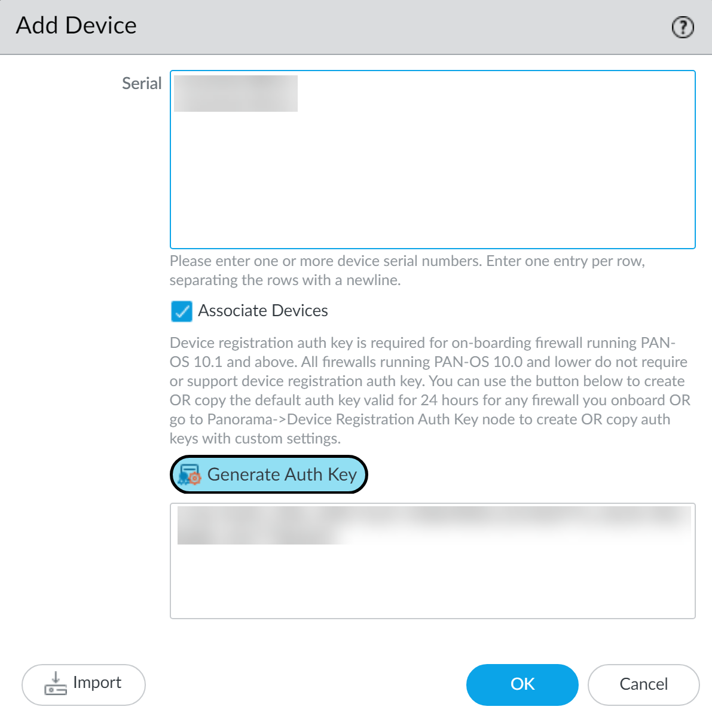Click the serial number entry hint text

point(407,270)
